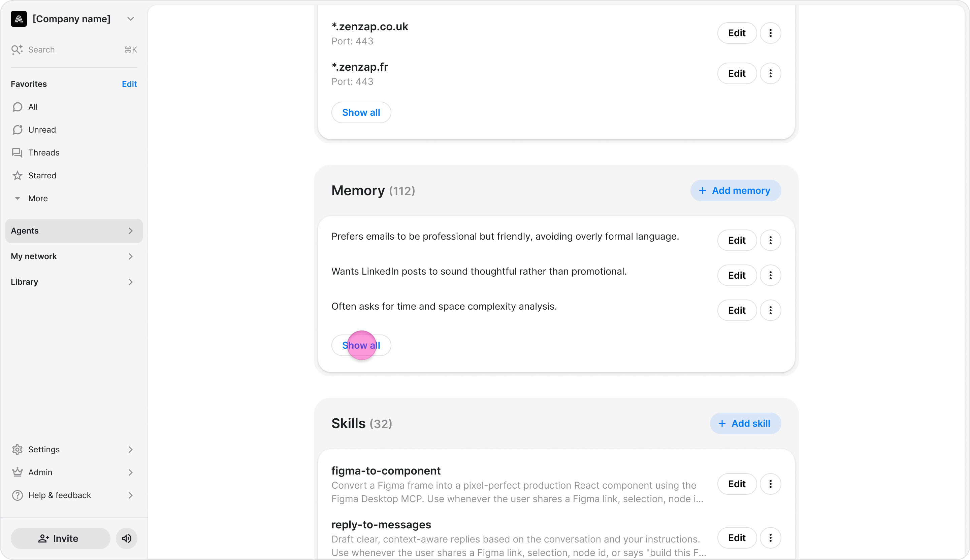Show all domains above Memory

point(361,112)
